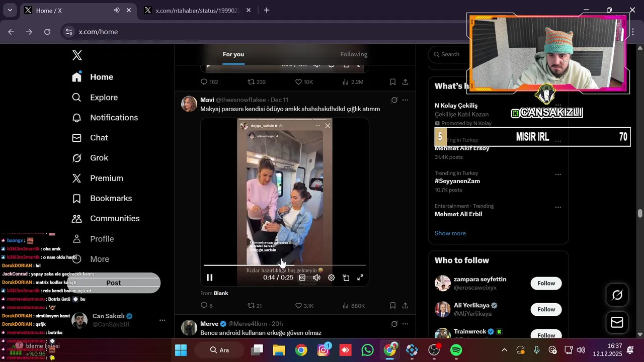Share Mavi's post via the share icon
This screenshot has height=362, width=644.
[x=405, y=305]
